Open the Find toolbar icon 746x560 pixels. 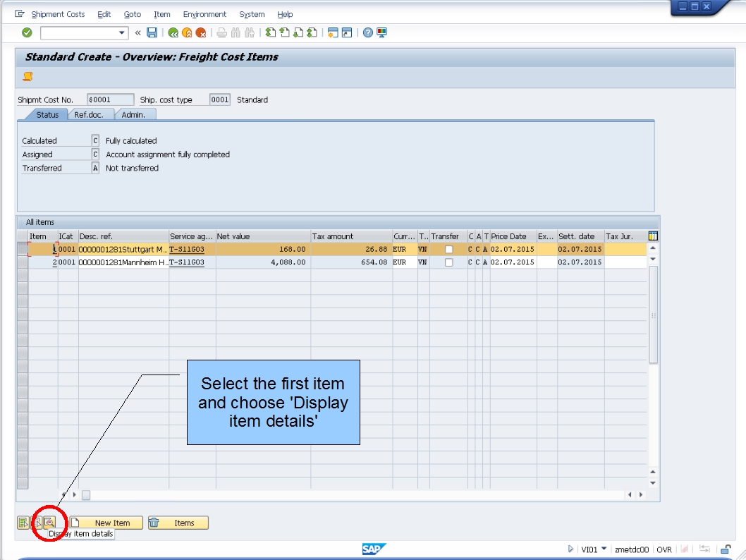pyautogui.click(x=237, y=32)
